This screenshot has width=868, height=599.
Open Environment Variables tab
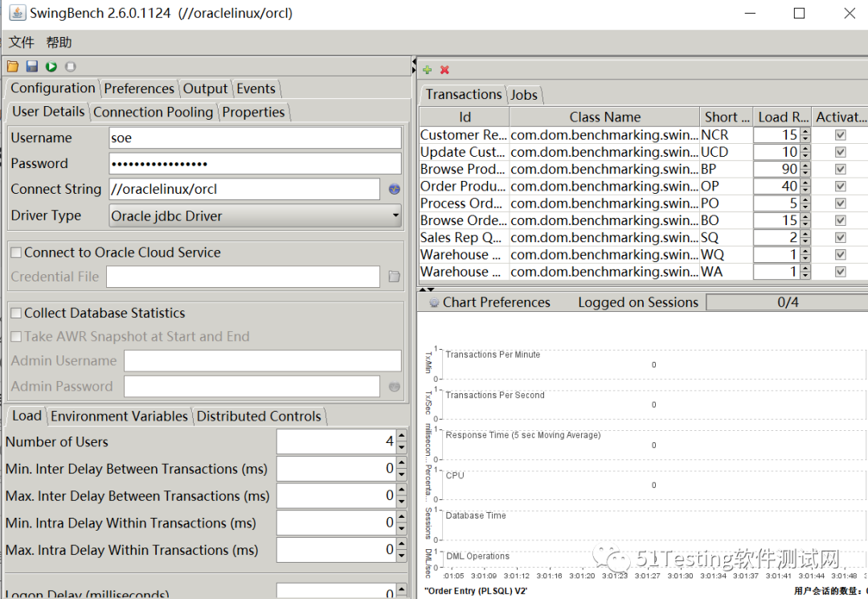coord(120,416)
